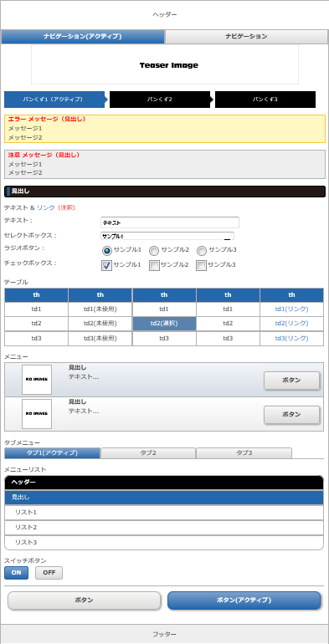Turn the switch ON
329x644 pixels.
[x=17, y=573]
